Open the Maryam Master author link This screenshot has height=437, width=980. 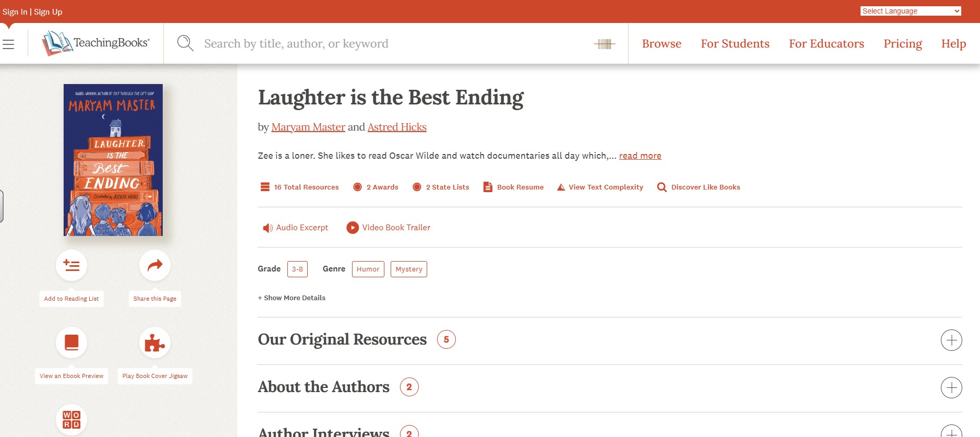coord(308,127)
